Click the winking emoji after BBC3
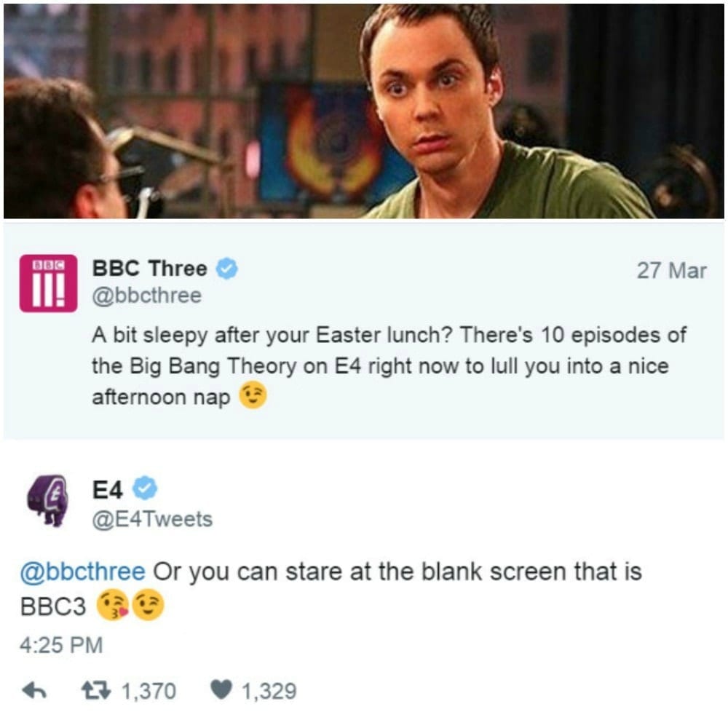 pos(149,606)
